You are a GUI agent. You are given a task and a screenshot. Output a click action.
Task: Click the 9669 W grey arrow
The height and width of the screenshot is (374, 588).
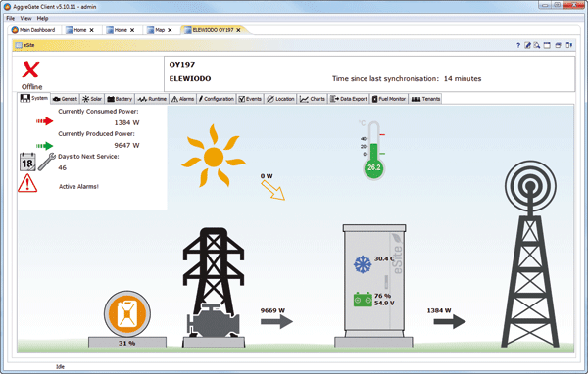[x=276, y=321]
